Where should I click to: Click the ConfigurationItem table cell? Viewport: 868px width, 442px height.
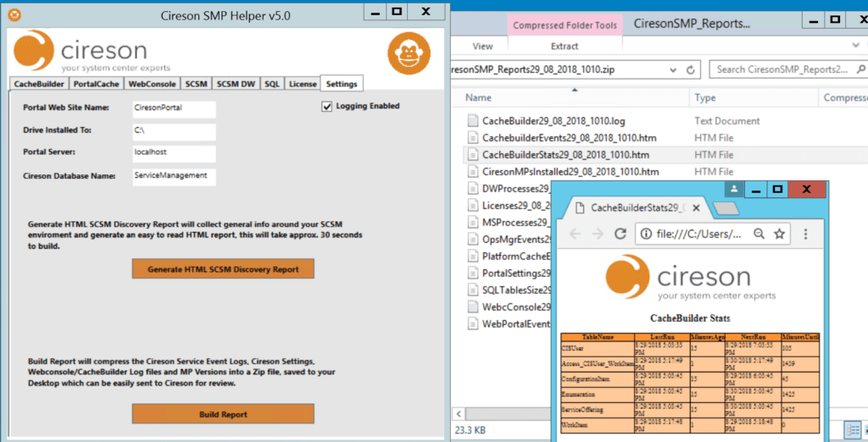(x=598, y=379)
